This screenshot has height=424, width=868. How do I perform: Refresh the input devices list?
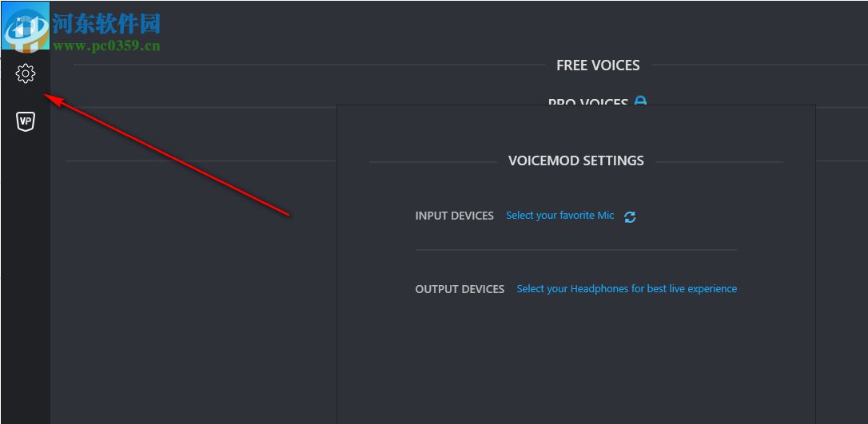(630, 216)
